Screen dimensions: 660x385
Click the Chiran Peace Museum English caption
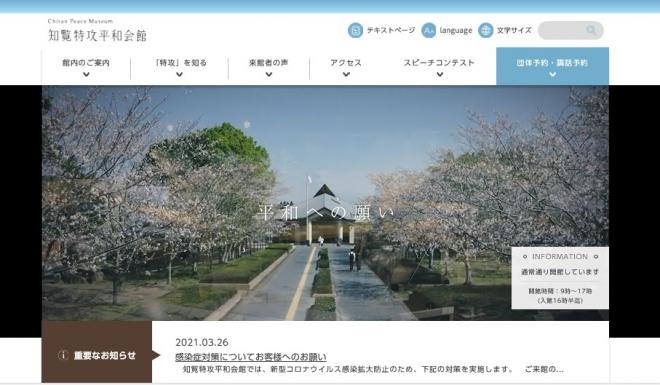pyautogui.click(x=80, y=21)
